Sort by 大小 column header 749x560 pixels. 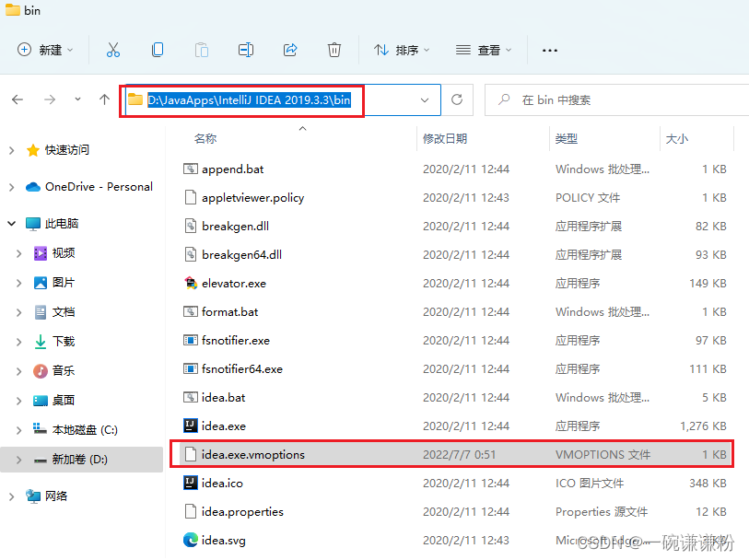click(677, 138)
